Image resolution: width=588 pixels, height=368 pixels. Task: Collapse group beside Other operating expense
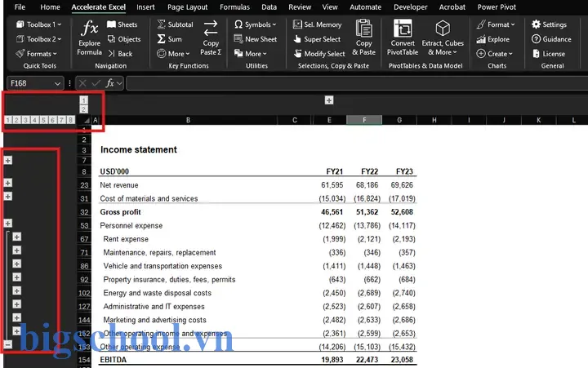(x=8, y=344)
